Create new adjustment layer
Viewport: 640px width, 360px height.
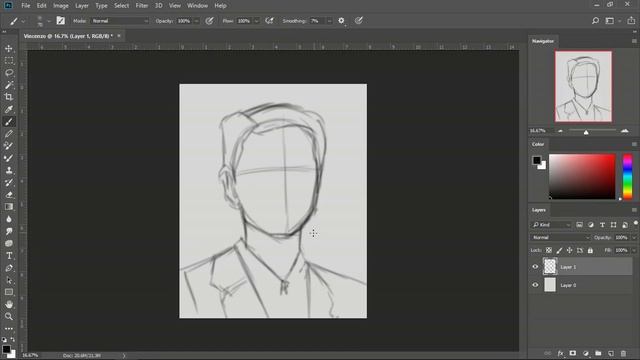coord(586,353)
